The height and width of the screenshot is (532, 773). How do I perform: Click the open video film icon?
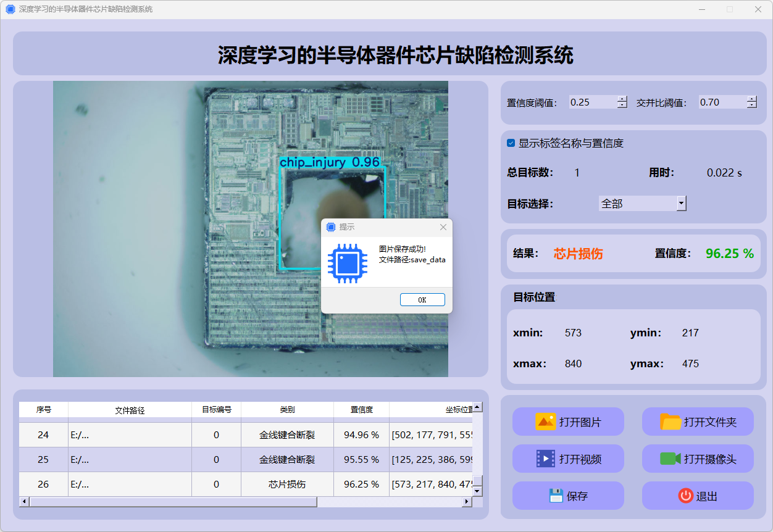pos(546,459)
